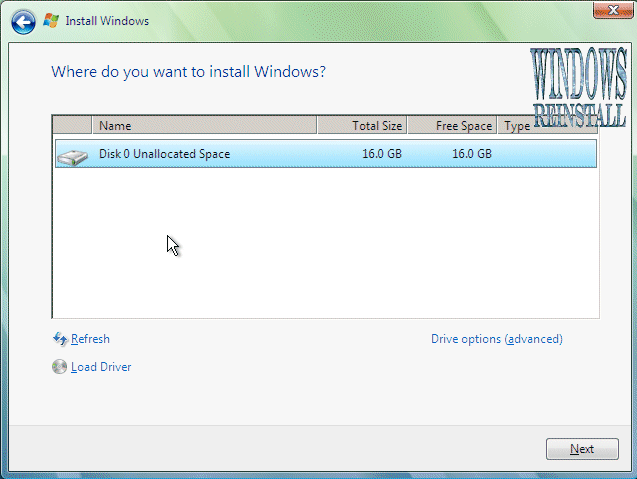Click the hard drive icon for Disk 0
Viewport: 637px width, 479px height.
click(x=72, y=155)
